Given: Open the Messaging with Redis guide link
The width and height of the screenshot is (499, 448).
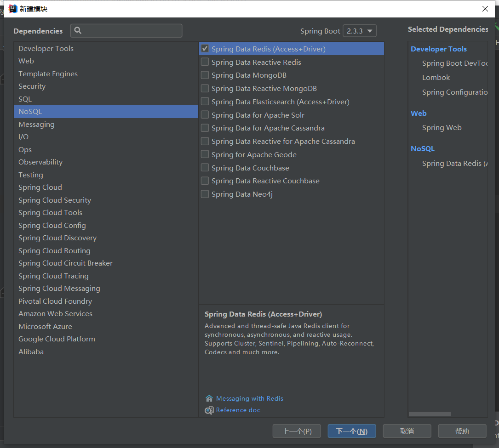Looking at the screenshot, I should click(x=250, y=398).
